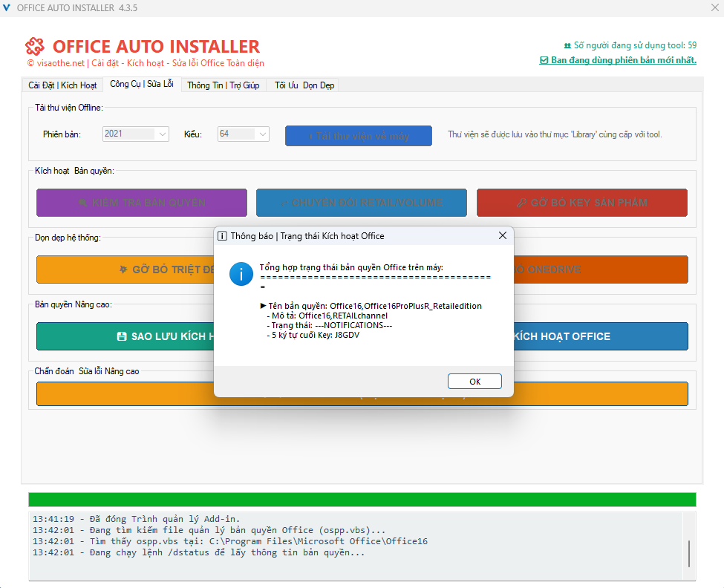Click CHUYỂN ĐỔI RETAIL/VOLUME button

click(x=362, y=203)
